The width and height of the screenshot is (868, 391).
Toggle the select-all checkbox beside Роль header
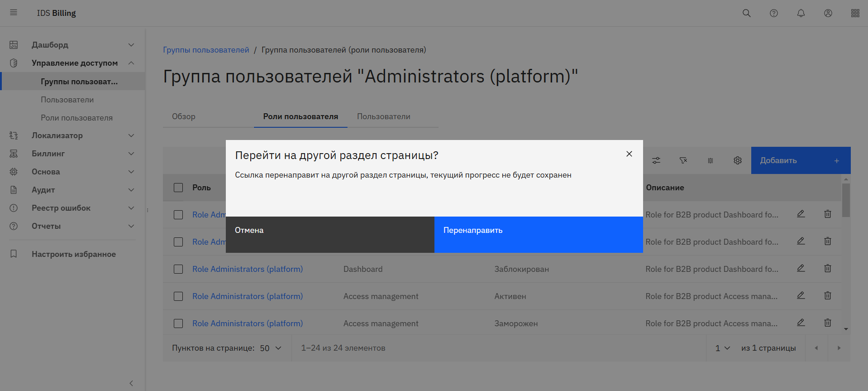(178, 188)
